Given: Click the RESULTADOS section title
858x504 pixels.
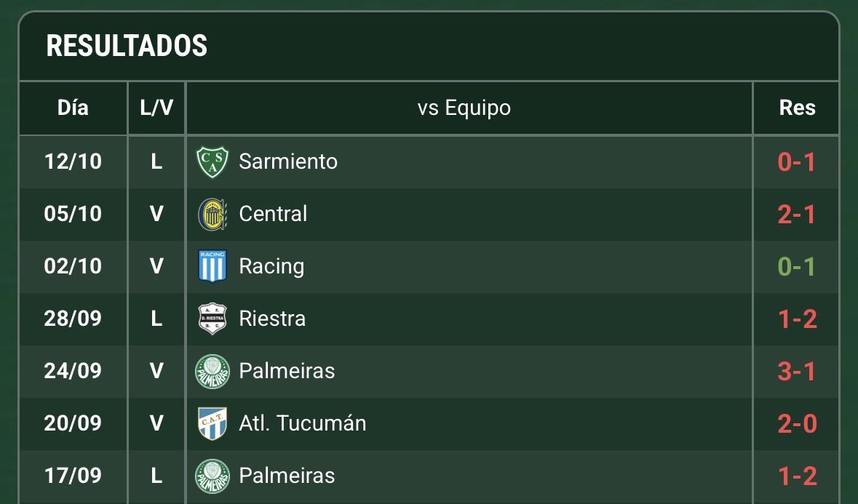Looking at the screenshot, I should [x=127, y=46].
